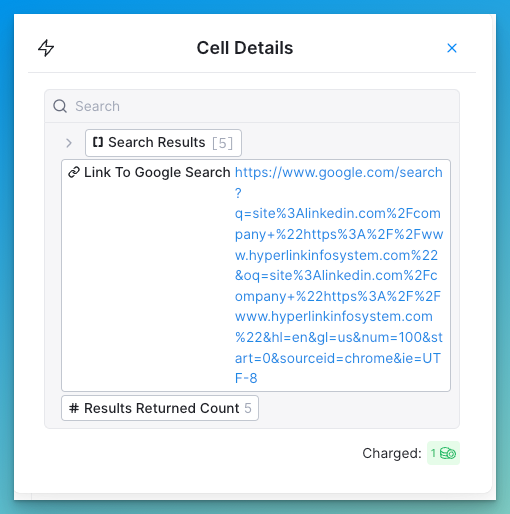Screen dimensions: 510x514
Task: Select the Link To Google Search label
Action: point(157,172)
